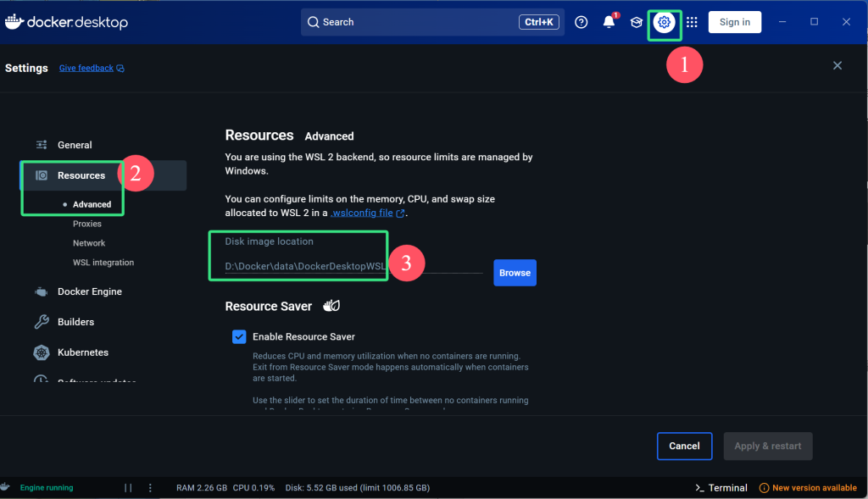Open the Learning center graduation cap icon
Image resolution: width=868 pixels, height=499 pixels.
pyautogui.click(x=636, y=22)
